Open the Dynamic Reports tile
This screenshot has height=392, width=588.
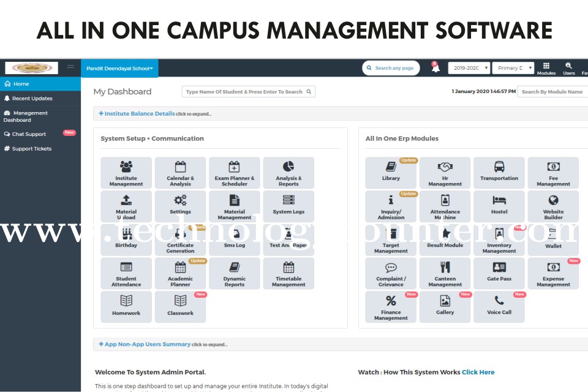[x=235, y=273]
